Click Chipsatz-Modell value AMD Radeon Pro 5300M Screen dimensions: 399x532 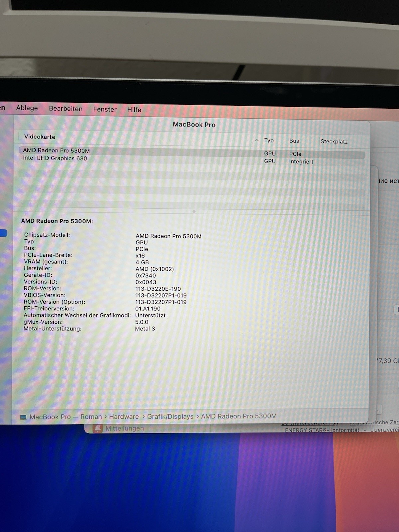[x=168, y=236]
